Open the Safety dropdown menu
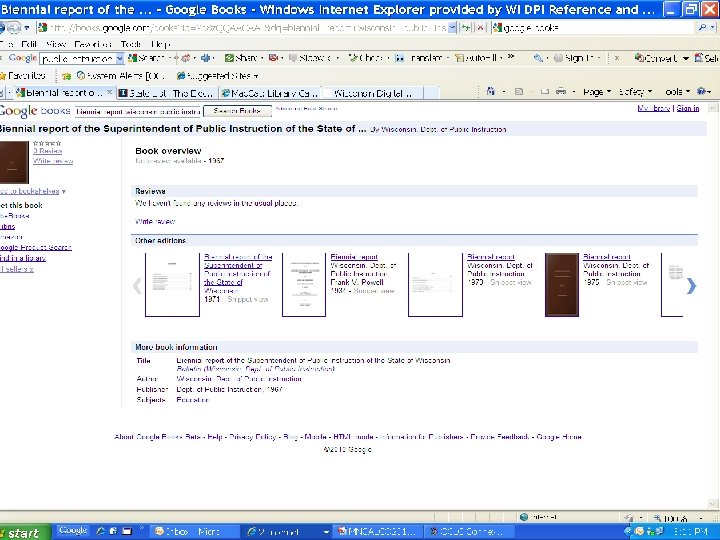Screen dimensions: 720x540 (635, 92)
